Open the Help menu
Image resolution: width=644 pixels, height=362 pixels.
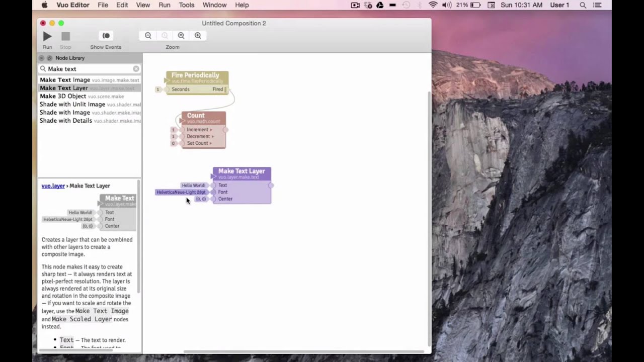(x=242, y=5)
